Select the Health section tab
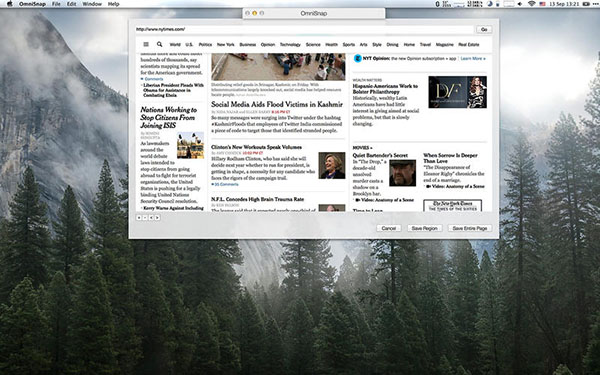 point(331,44)
